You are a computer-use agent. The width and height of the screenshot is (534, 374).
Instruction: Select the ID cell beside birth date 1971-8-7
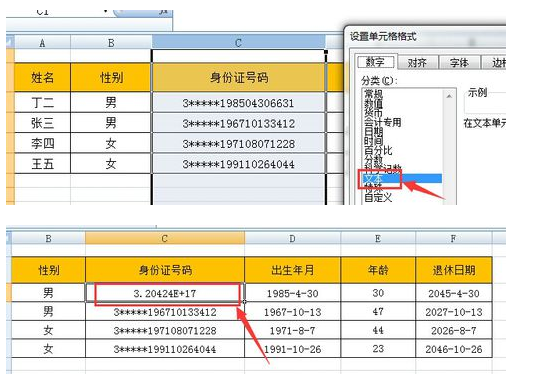(165, 330)
